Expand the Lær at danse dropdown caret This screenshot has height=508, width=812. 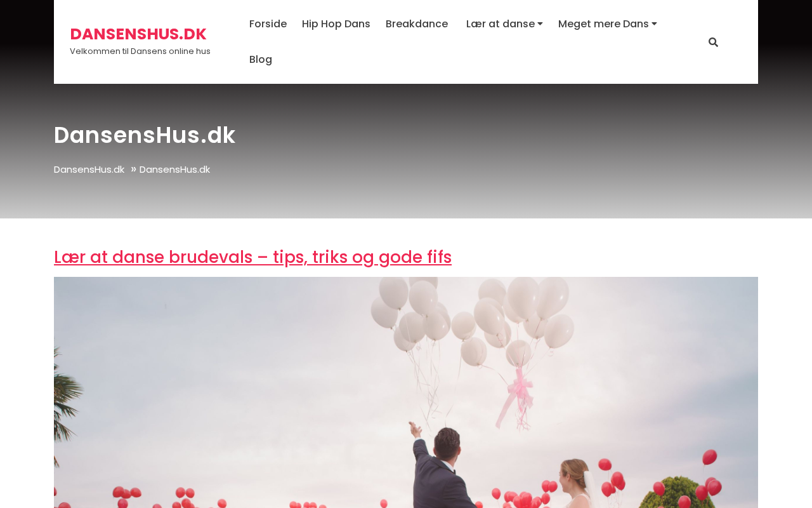pos(540,24)
